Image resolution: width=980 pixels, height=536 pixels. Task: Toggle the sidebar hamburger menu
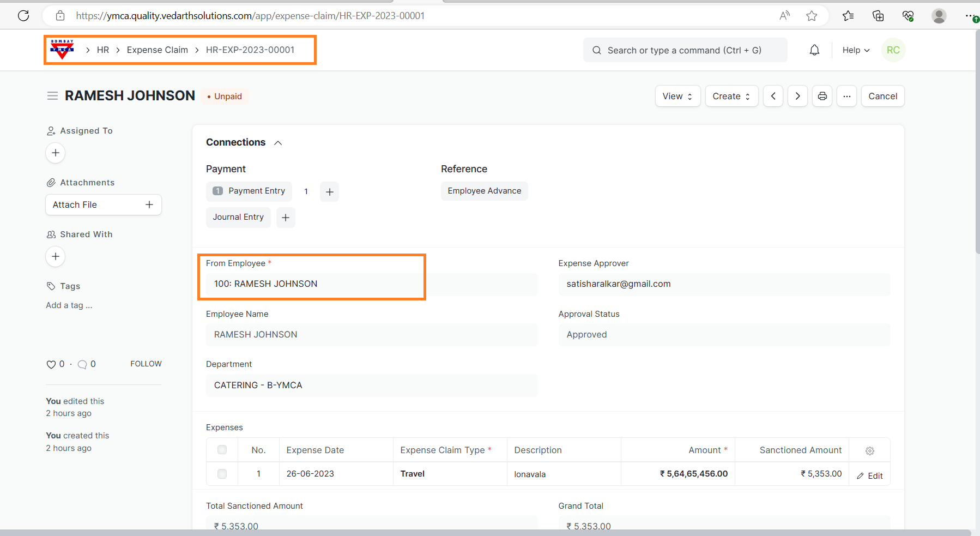pos(52,96)
